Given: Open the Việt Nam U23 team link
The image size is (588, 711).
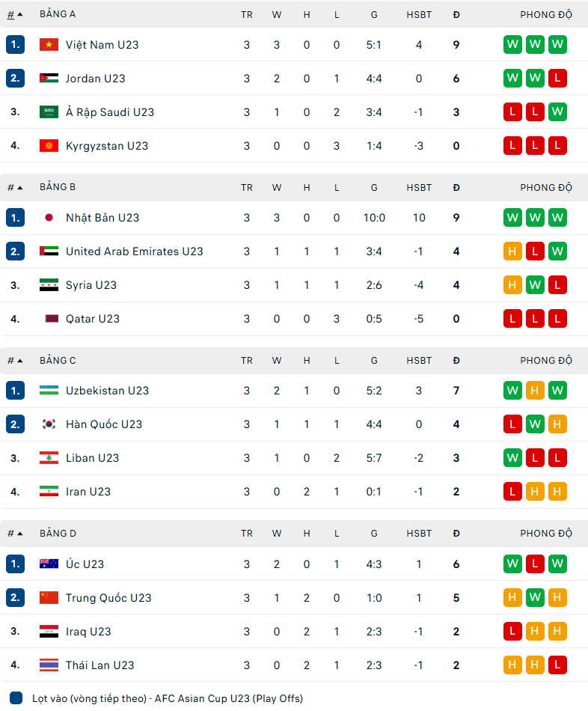Looking at the screenshot, I should [102, 45].
